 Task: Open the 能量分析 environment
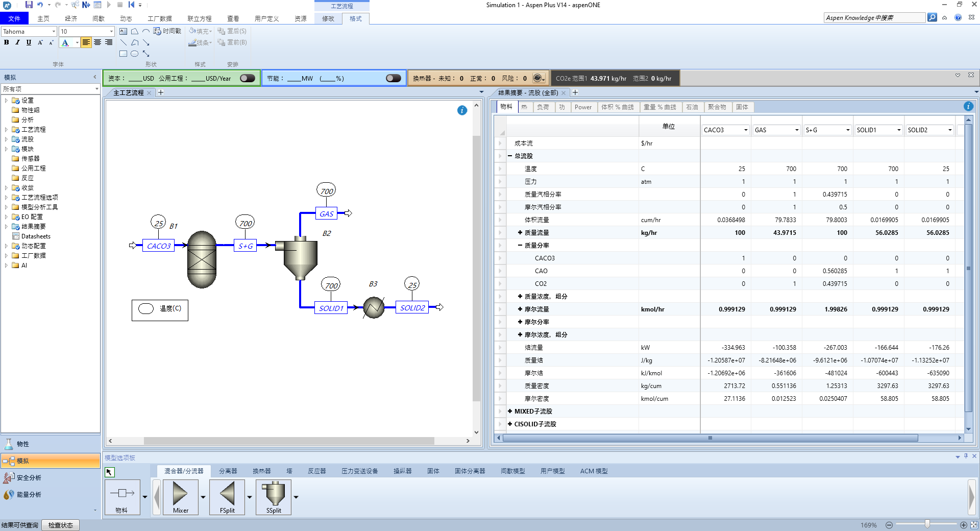[51, 494]
